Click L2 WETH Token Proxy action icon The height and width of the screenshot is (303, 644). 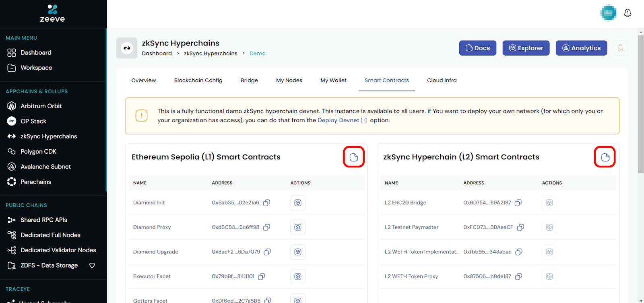point(549,276)
